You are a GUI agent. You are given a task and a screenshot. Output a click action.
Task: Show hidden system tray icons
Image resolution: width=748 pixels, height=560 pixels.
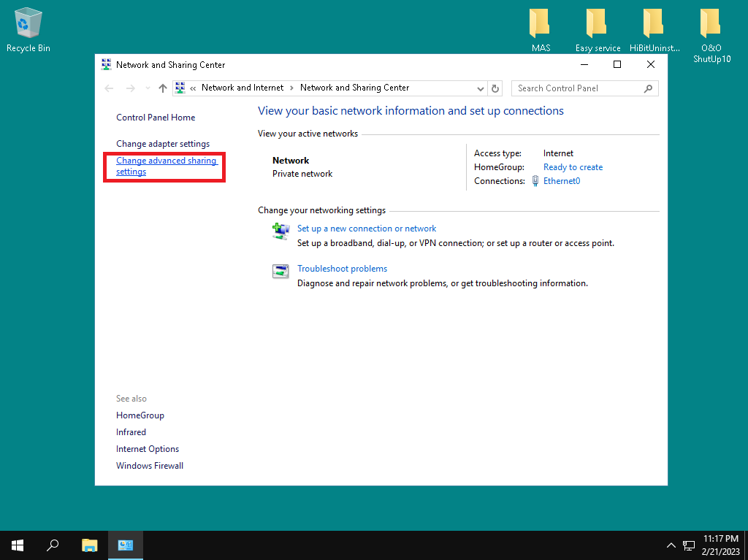(x=671, y=545)
